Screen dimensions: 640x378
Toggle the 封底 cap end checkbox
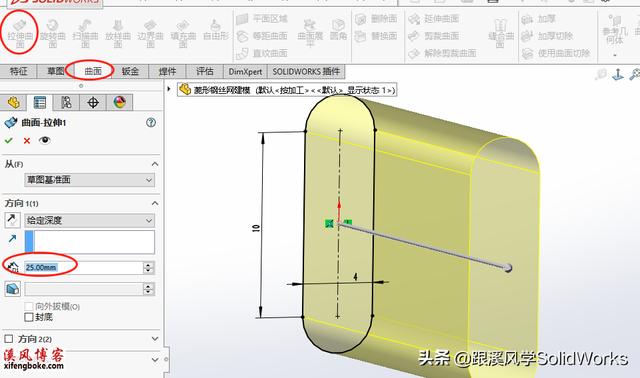point(29,317)
